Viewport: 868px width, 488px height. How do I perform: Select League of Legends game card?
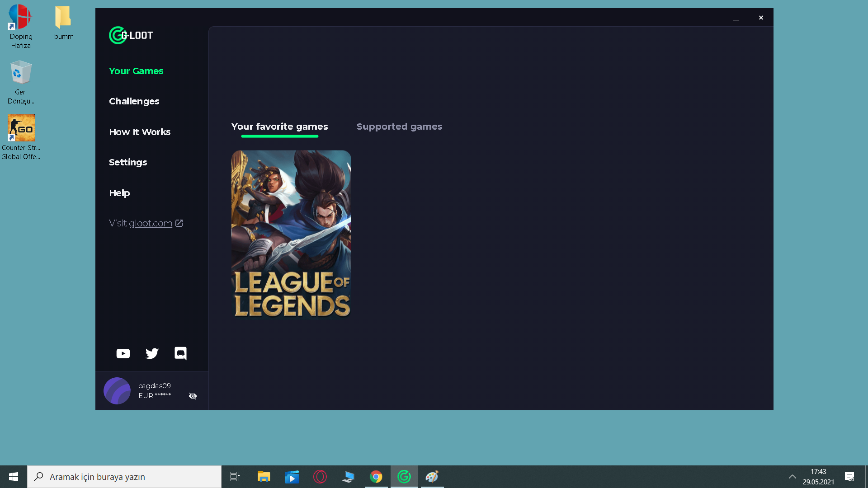pos(291,234)
